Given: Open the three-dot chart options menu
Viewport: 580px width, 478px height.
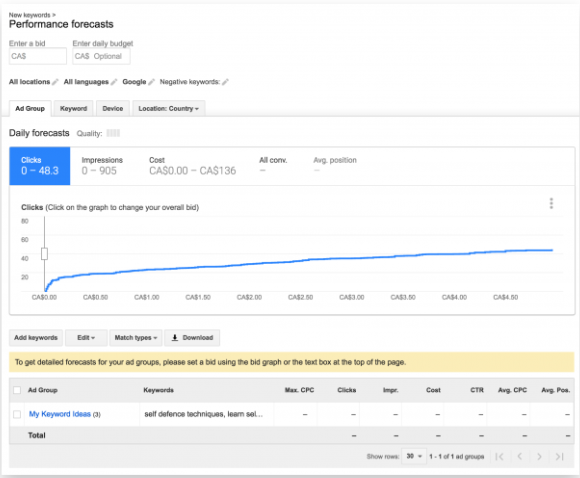Looking at the screenshot, I should click(551, 203).
